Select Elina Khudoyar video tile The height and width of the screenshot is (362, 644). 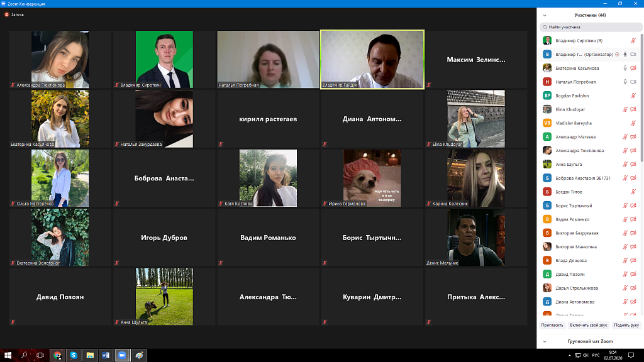coord(476,119)
